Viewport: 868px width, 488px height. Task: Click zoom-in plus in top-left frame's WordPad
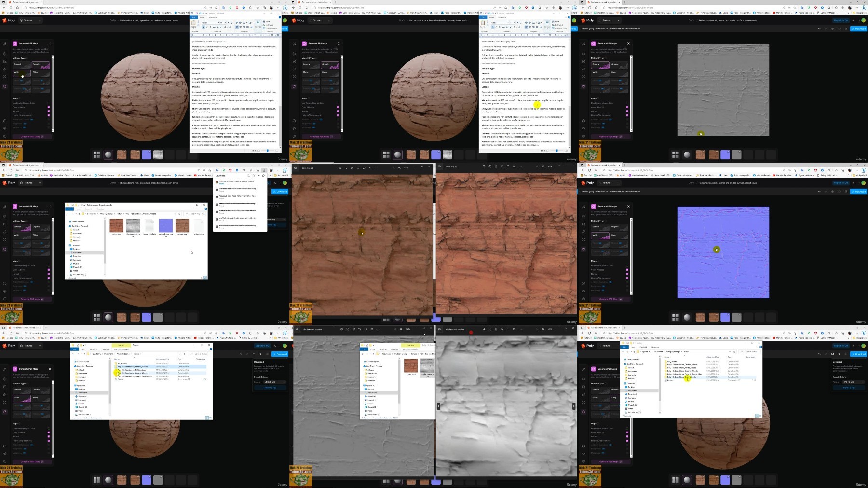tap(277, 151)
